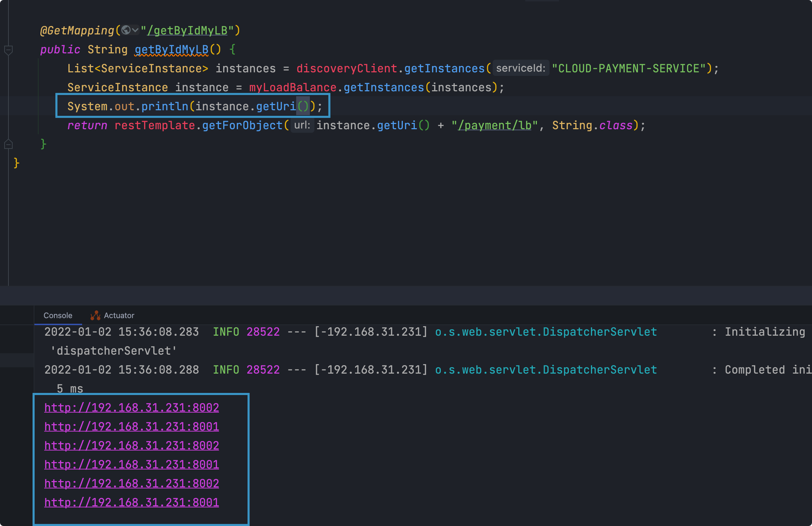Click the globe icon in the GetMapping annotation
This screenshot has height=526, width=812.
pyautogui.click(x=126, y=30)
